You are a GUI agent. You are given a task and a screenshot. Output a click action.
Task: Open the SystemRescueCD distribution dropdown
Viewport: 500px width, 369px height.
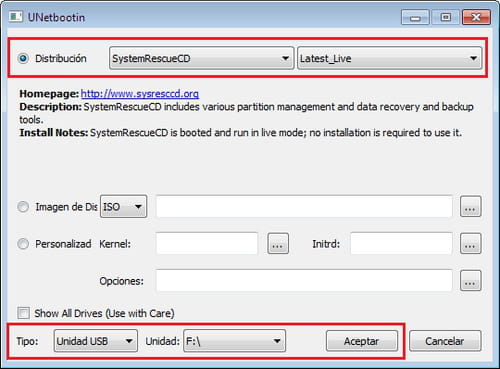tap(201, 58)
